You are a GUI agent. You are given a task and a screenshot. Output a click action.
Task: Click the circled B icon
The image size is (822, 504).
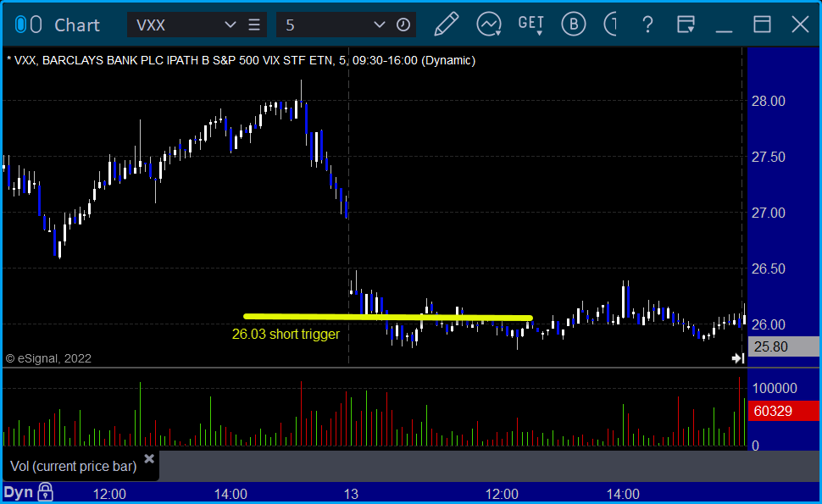pos(574,24)
